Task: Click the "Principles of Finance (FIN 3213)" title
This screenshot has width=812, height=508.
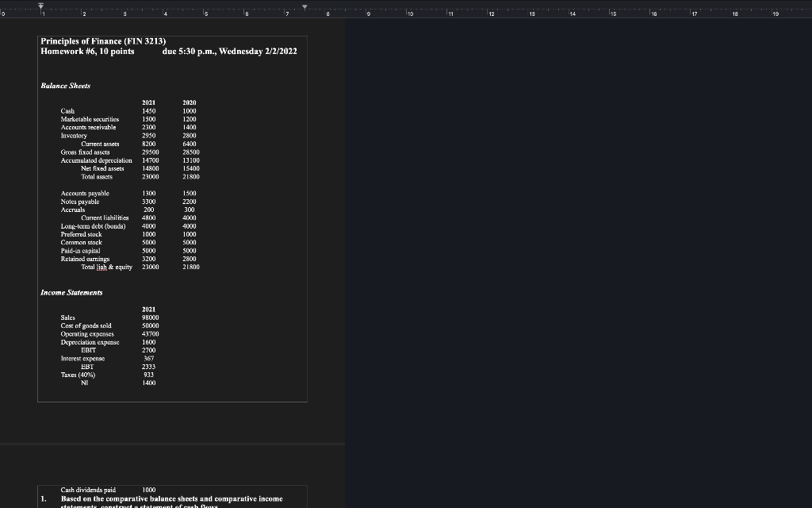Action: point(102,40)
